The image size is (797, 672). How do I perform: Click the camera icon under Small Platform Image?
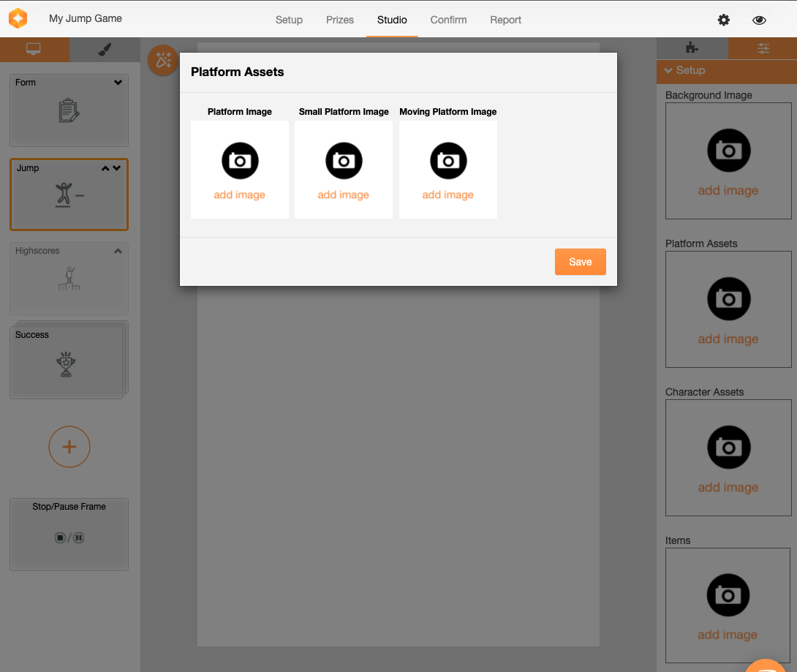(x=344, y=161)
